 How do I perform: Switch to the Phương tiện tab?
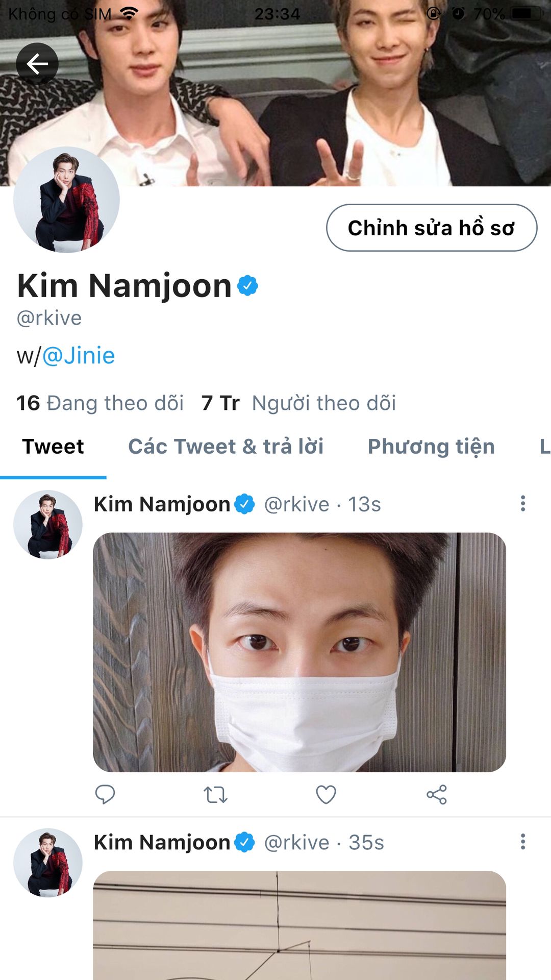click(x=431, y=447)
